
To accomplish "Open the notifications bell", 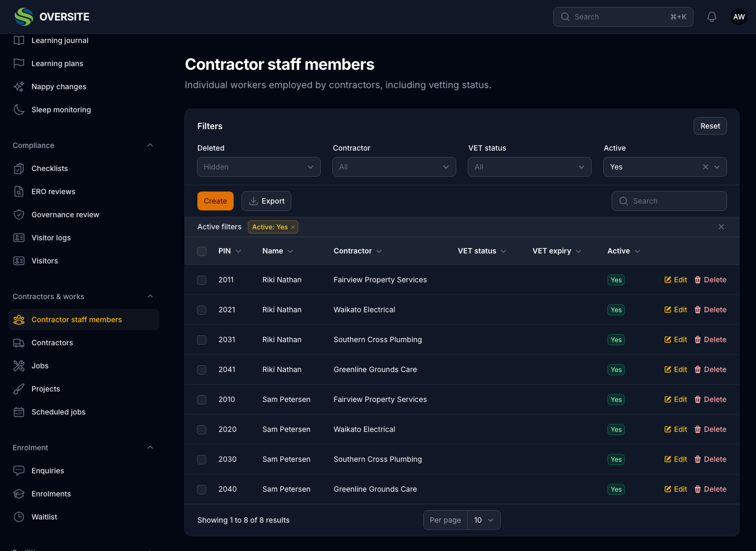I will (x=712, y=17).
